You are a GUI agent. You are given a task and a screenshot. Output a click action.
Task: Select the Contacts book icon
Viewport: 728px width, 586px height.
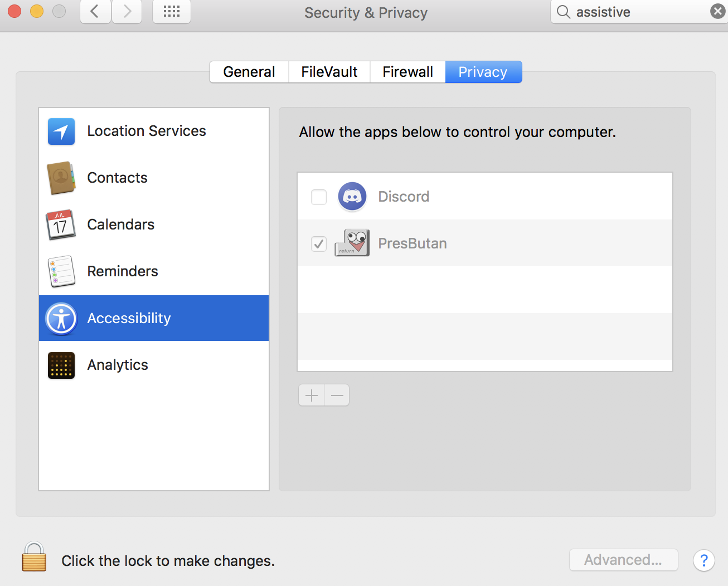(61, 178)
